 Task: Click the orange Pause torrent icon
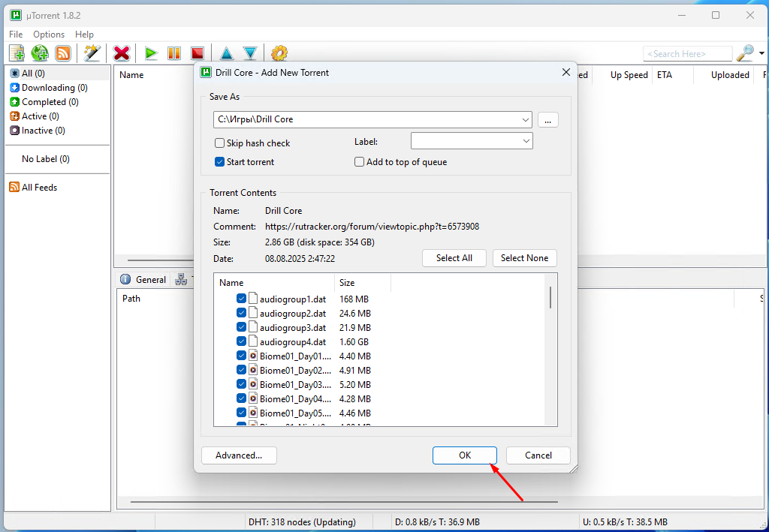174,53
